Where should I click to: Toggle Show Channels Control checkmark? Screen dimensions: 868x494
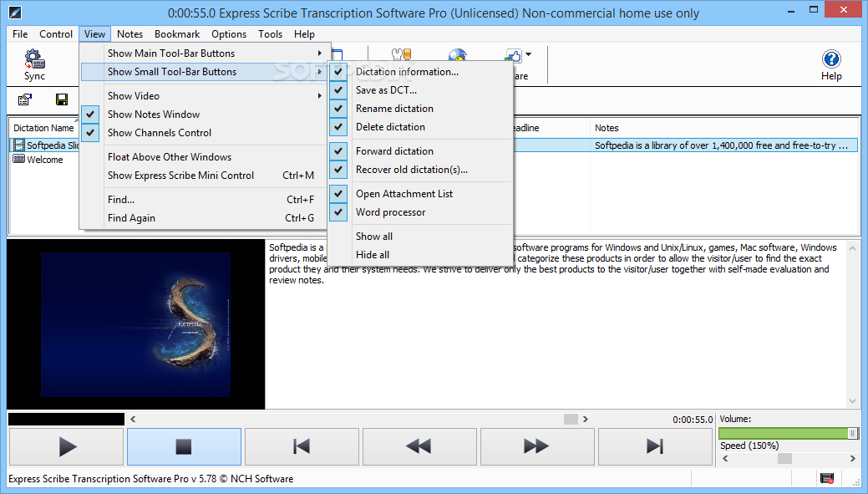pos(90,132)
